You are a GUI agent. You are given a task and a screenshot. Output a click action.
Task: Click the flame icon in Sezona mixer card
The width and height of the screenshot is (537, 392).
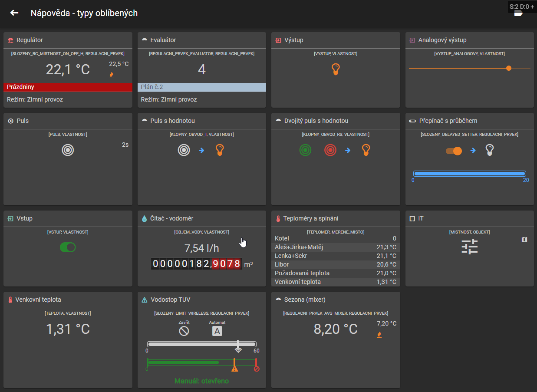point(379,334)
